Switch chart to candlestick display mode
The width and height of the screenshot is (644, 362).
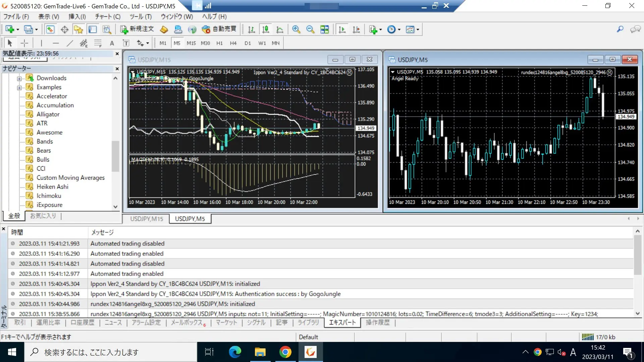(265, 29)
